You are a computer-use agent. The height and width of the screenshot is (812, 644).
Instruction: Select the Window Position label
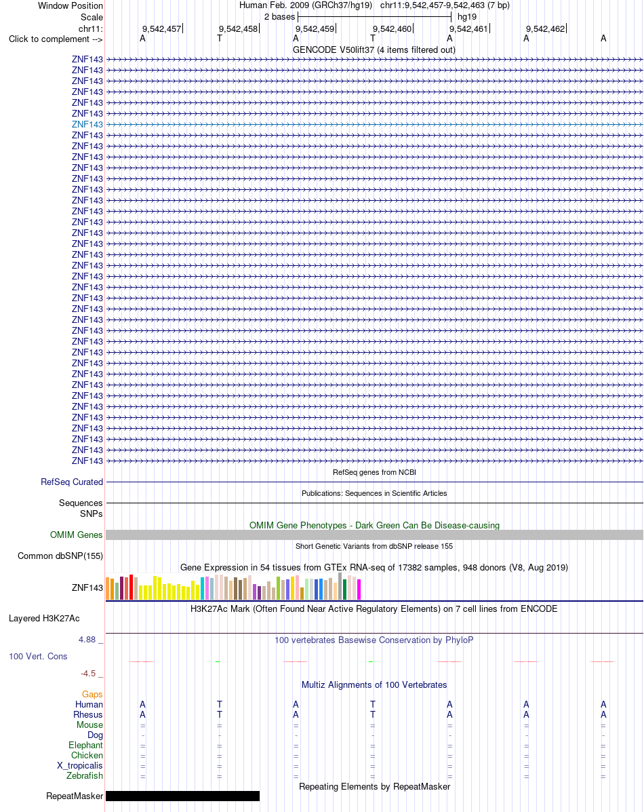click(71, 5)
